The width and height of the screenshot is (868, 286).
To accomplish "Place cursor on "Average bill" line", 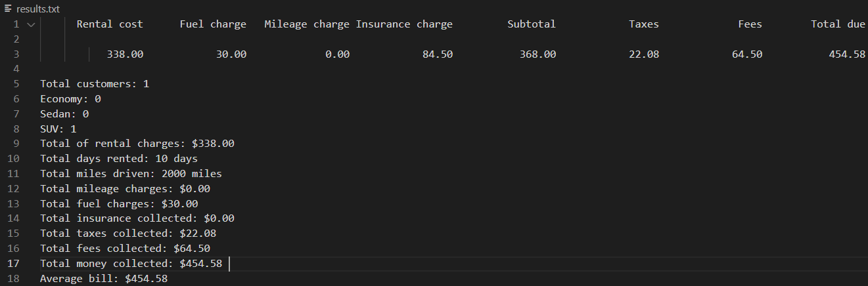I will (x=104, y=279).
